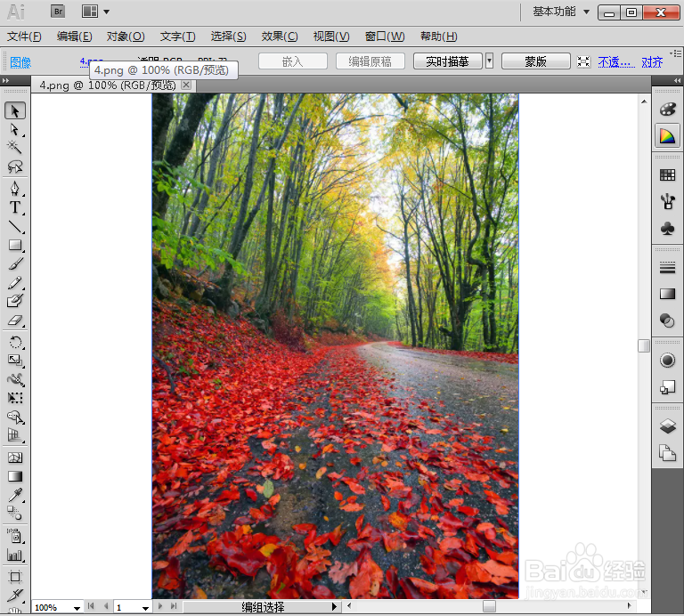The height and width of the screenshot is (616, 684).
Task: Select the Warp tool
Action: (15, 379)
